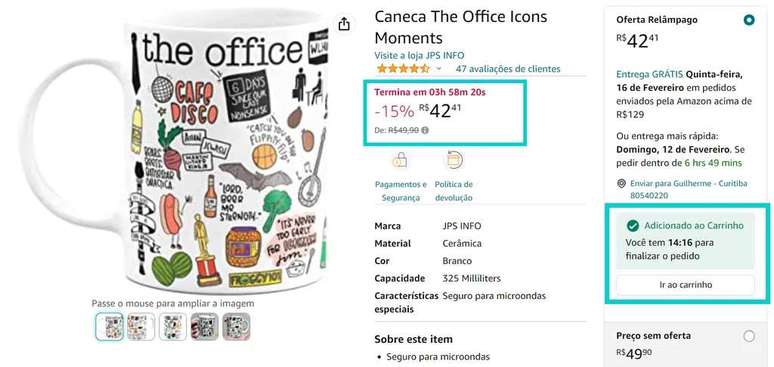
Task: Open the Visite a loja JPS INFO link
Action: click(419, 55)
